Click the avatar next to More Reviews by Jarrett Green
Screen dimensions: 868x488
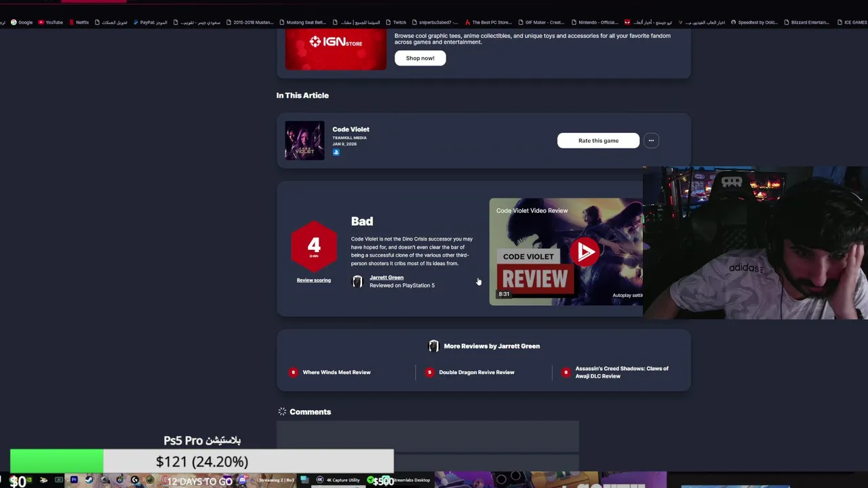[433, 346]
